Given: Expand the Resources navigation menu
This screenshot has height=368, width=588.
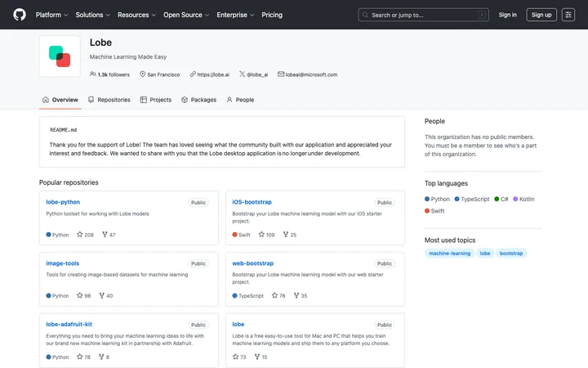Looking at the screenshot, I should point(136,15).
